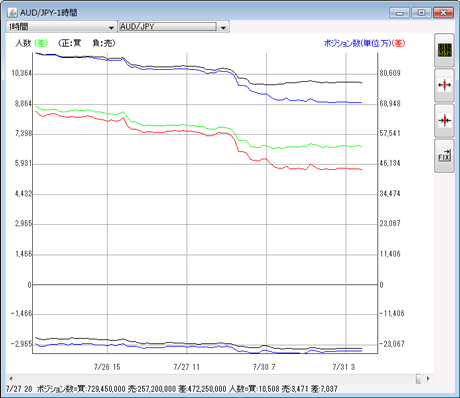This screenshot has width=460, height=398.
Task: Click the 人数 (差) legend label
Action: (x=32, y=43)
